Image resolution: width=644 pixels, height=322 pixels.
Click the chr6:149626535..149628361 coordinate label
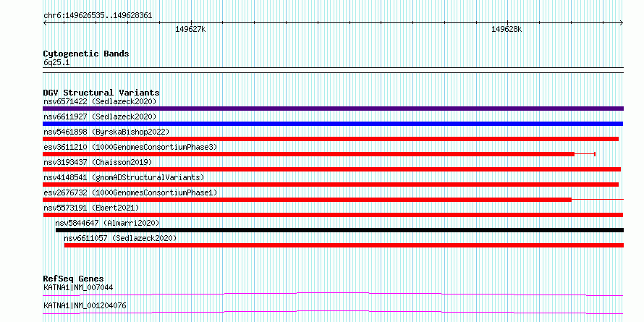click(98, 16)
